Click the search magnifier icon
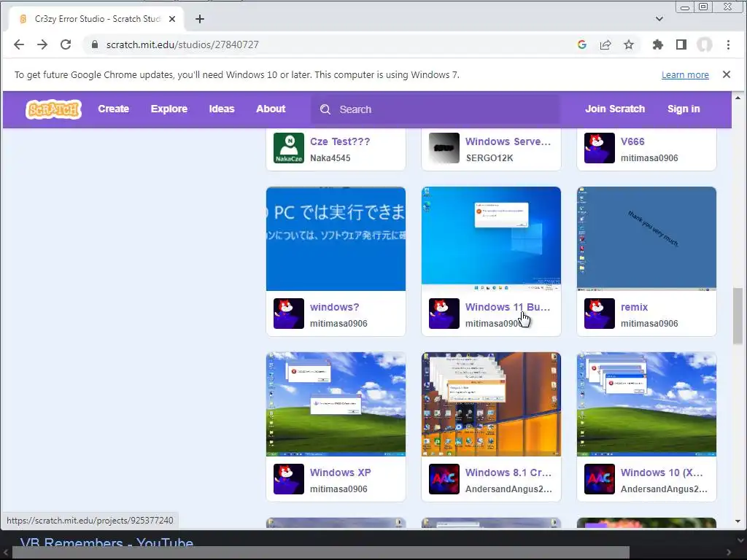Viewport: 747px width, 560px height. (325, 109)
